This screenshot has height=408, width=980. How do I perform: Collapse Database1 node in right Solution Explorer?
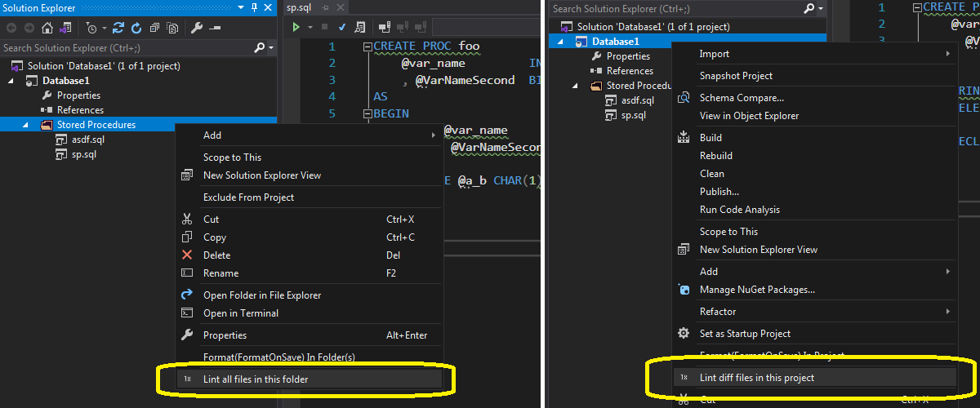point(560,42)
